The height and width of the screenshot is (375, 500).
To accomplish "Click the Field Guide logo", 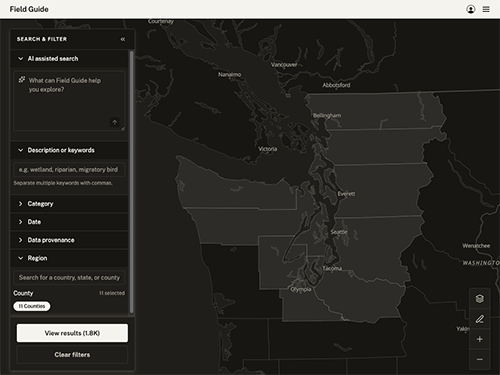I will (29, 9).
